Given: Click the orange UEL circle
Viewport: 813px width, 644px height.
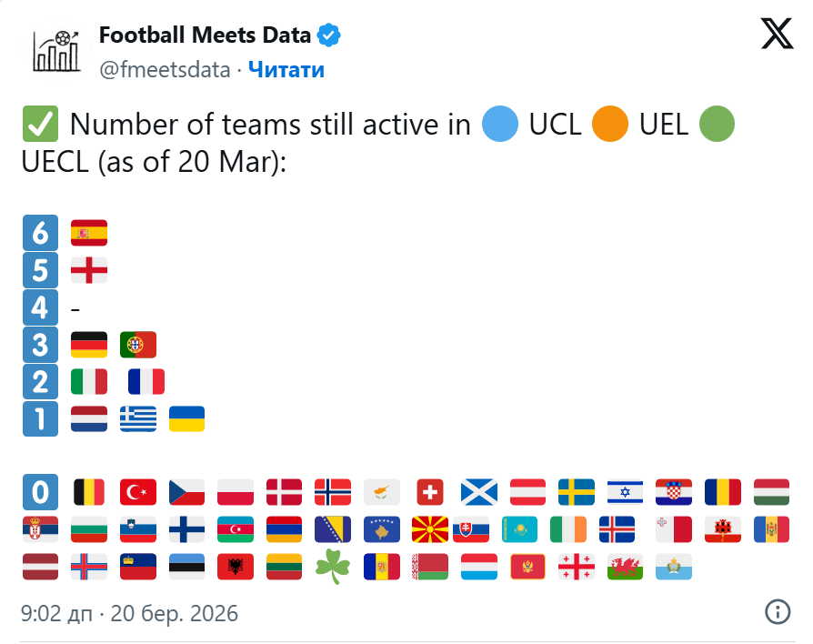Looking at the screenshot, I should point(609,124).
